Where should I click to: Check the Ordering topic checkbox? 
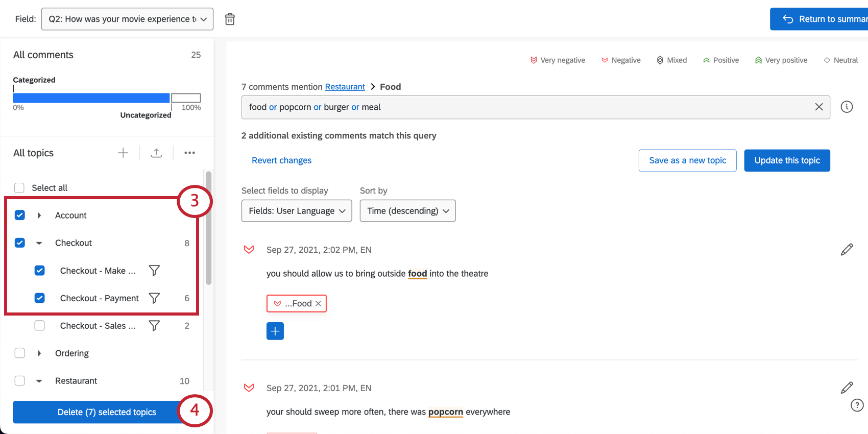[x=19, y=353]
